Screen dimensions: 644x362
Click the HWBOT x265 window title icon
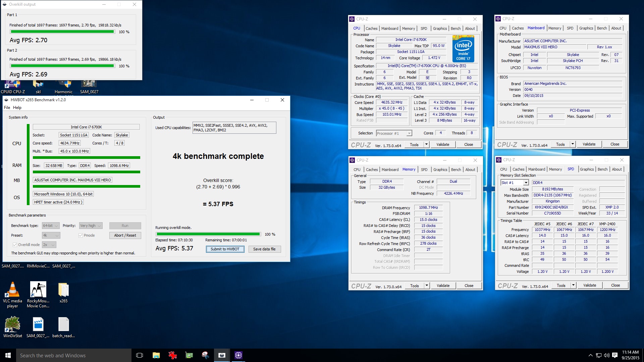point(6,100)
